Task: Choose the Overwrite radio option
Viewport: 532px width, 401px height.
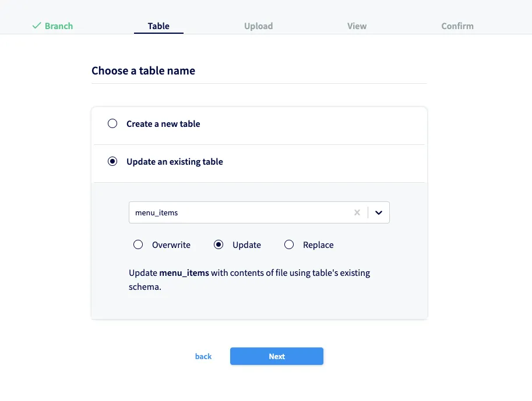Action: pos(138,244)
